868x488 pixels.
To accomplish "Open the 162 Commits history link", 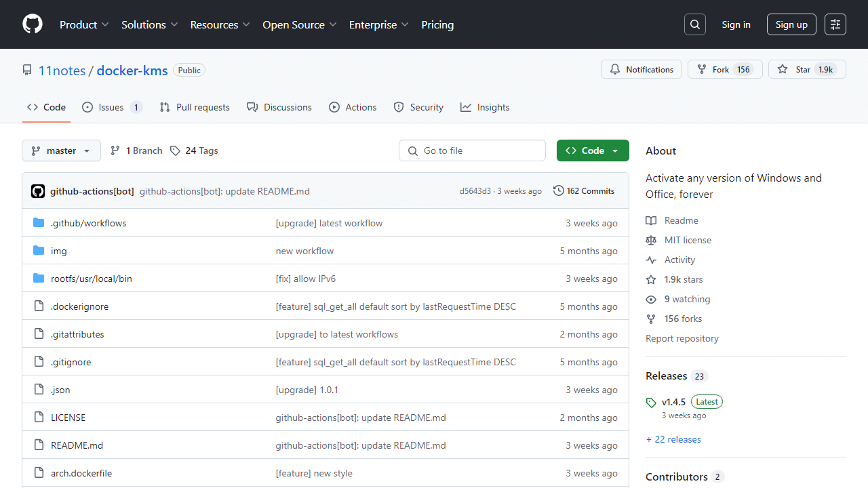I will pyautogui.click(x=584, y=191).
